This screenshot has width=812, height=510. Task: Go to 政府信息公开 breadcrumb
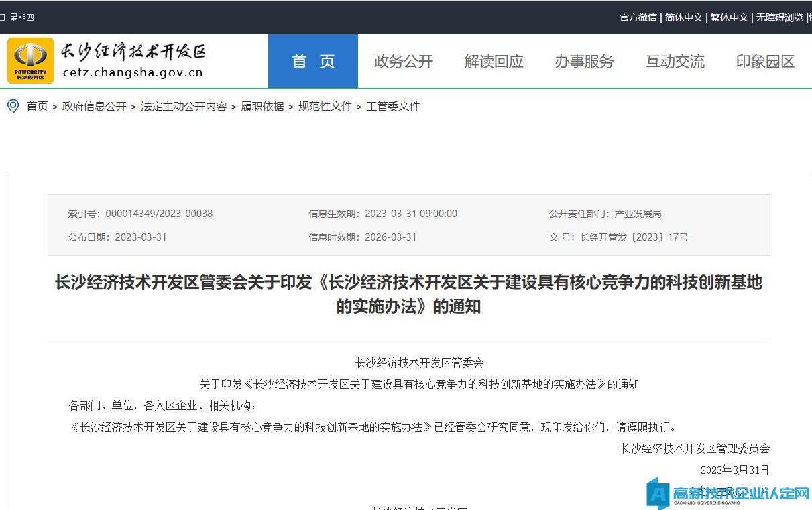click(x=95, y=106)
